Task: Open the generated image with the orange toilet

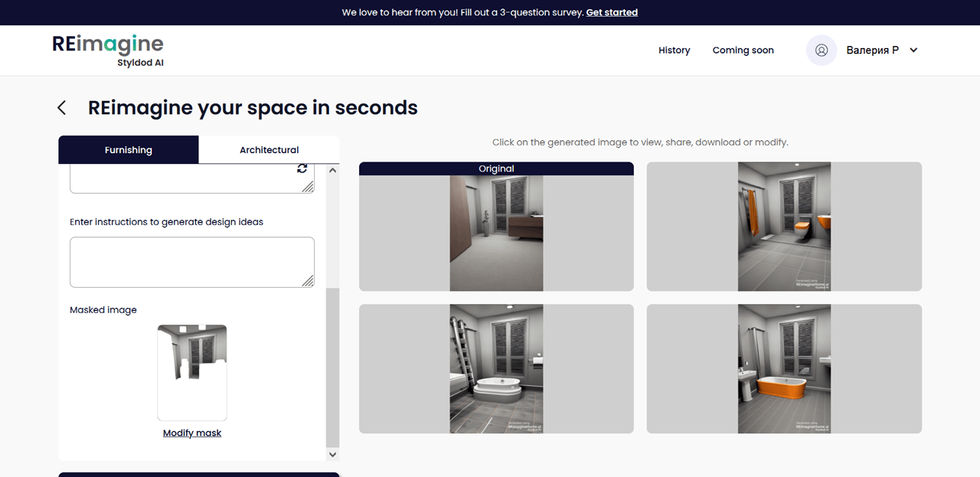Action: click(x=784, y=227)
